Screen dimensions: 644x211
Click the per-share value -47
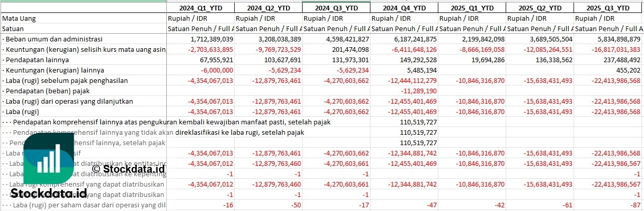tap(432, 206)
